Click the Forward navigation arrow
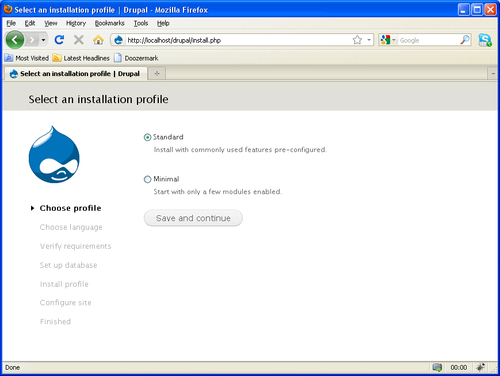The height and width of the screenshot is (376, 500). 32,40
